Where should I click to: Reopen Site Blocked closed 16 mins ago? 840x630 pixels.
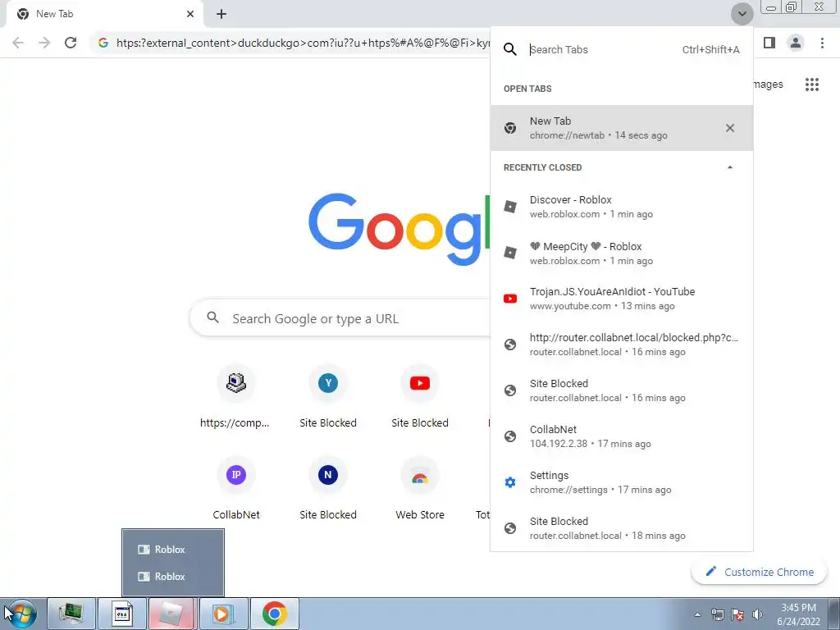tap(622, 390)
